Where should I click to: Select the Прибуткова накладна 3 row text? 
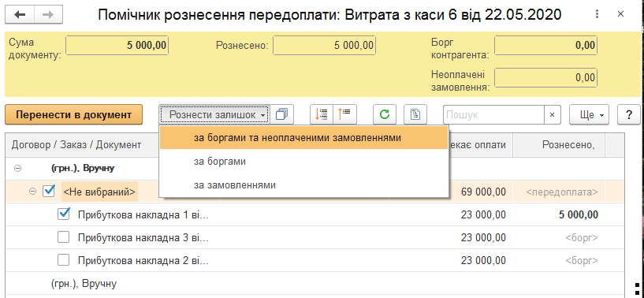(x=143, y=237)
